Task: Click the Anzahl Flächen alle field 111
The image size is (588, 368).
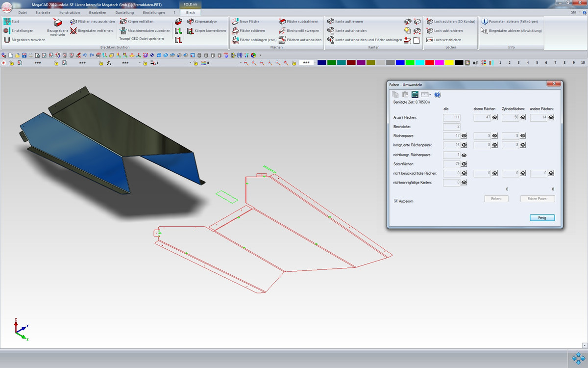Action: (x=451, y=118)
